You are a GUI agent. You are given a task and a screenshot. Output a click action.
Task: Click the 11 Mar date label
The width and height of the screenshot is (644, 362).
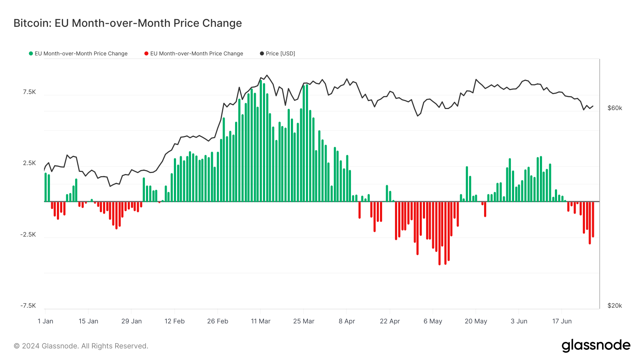pos(260,321)
